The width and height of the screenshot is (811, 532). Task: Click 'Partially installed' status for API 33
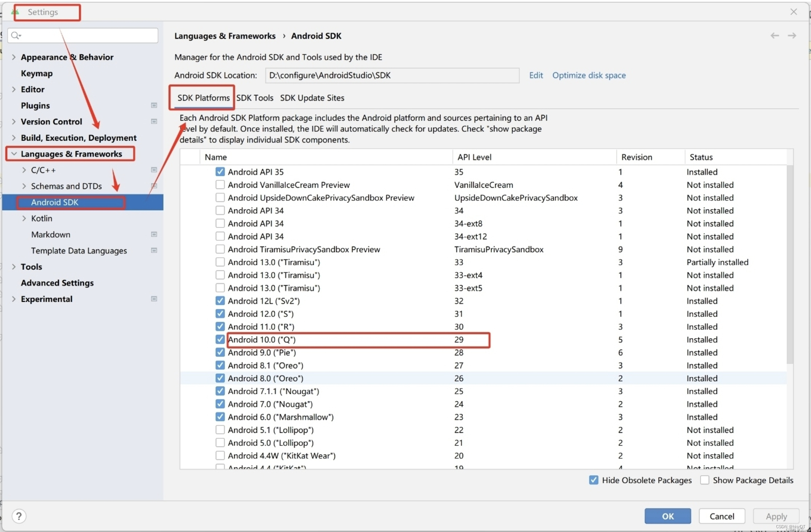point(717,262)
